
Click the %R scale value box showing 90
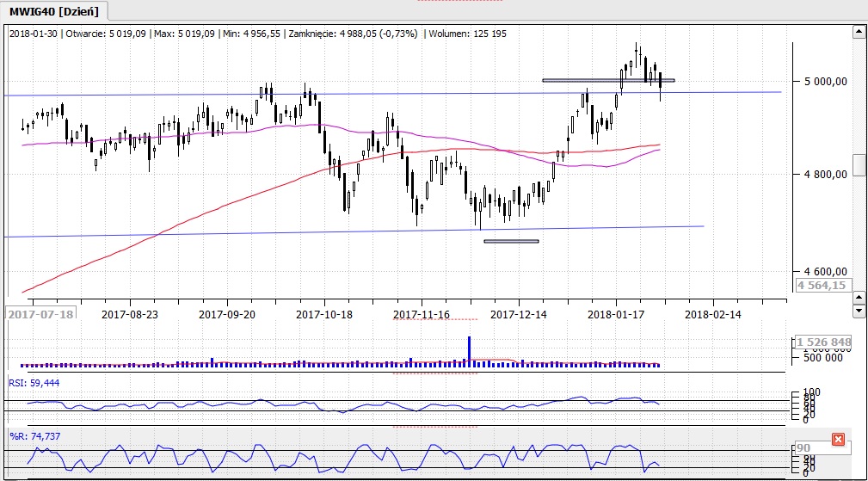click(822, 447)
